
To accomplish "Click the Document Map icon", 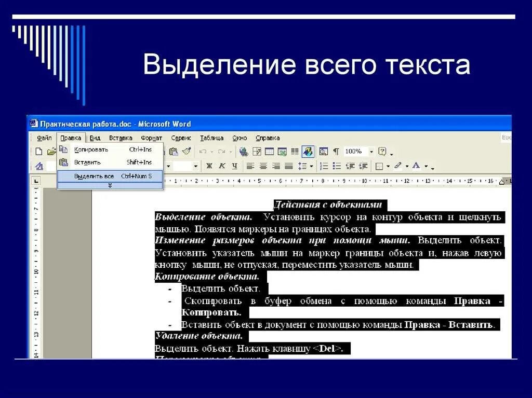I will tap(324, 152).
